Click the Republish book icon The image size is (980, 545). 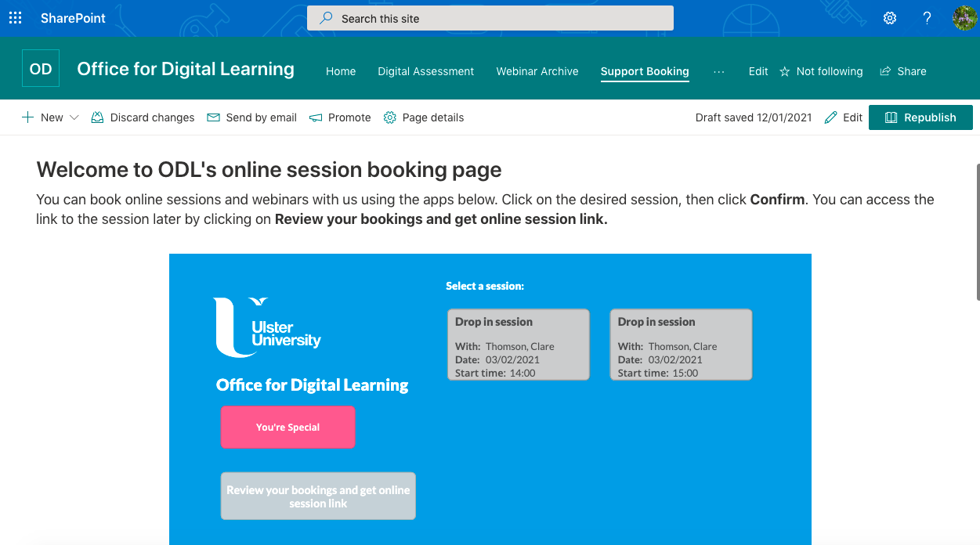891,117
